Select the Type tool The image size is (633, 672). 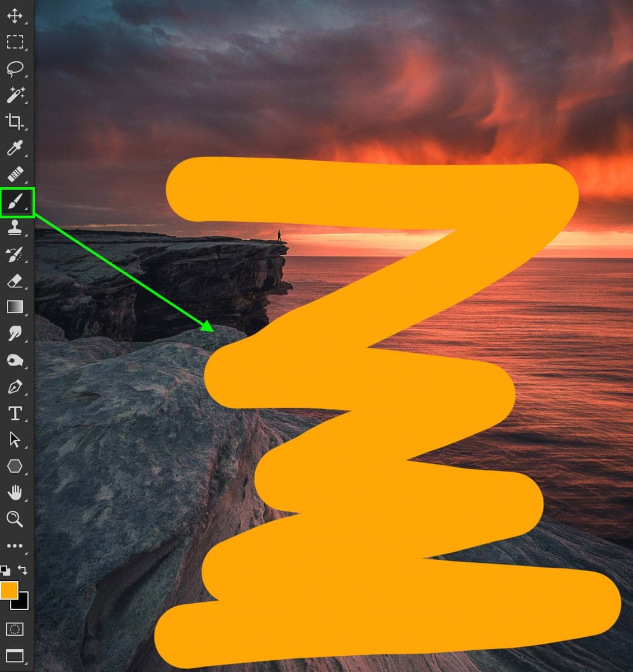tap(15, 413)
